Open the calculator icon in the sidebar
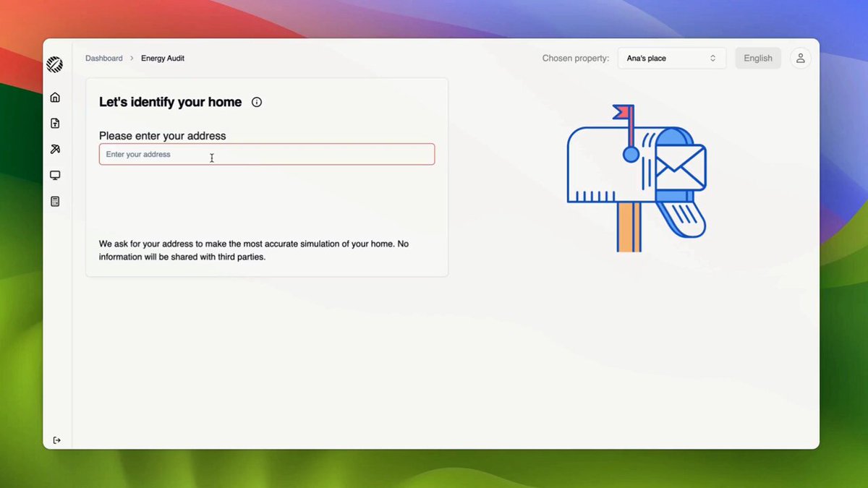 [x=55, y=202]
